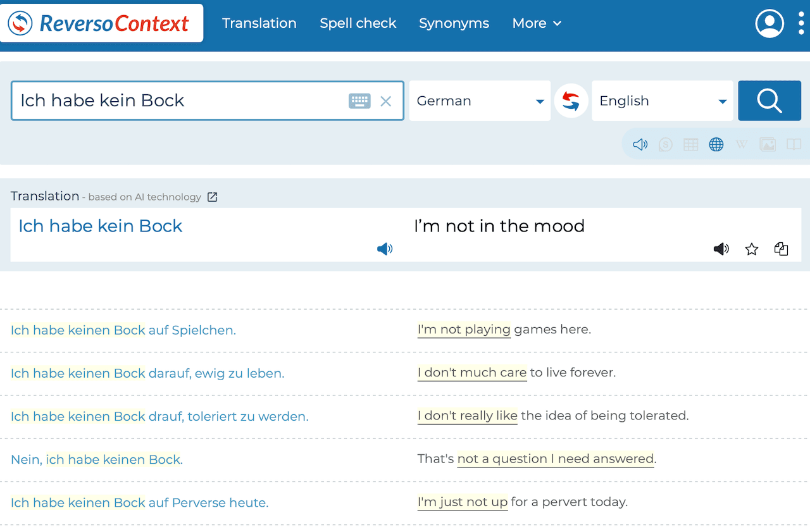This screenshot has height=532, width=810.
Task: Open Wikipedia results with the W icon
Action: 742,144
